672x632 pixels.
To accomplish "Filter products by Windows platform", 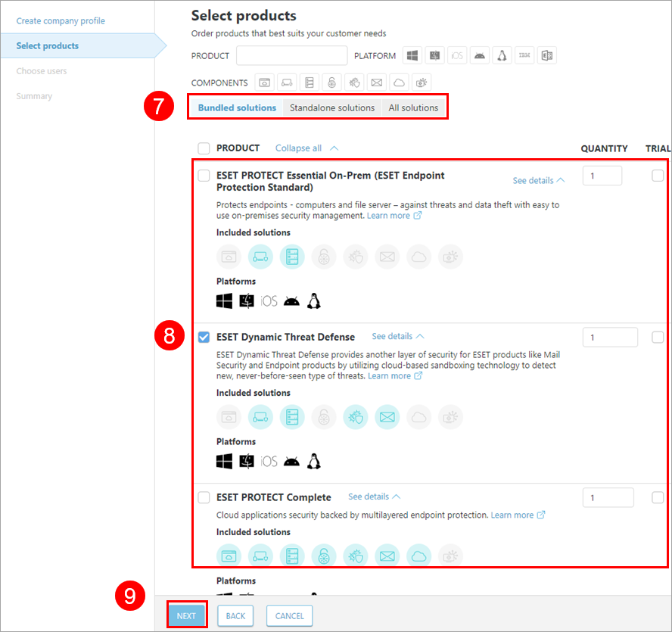I will point(412,56).
